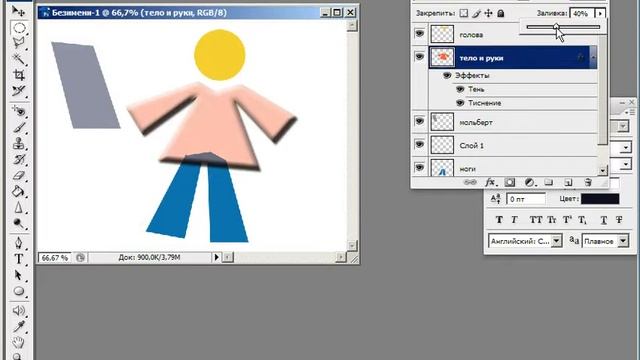The width and height of the screenshot is (640, 360).
Task: Select the Hand tool
Action: tap(19, 342)
